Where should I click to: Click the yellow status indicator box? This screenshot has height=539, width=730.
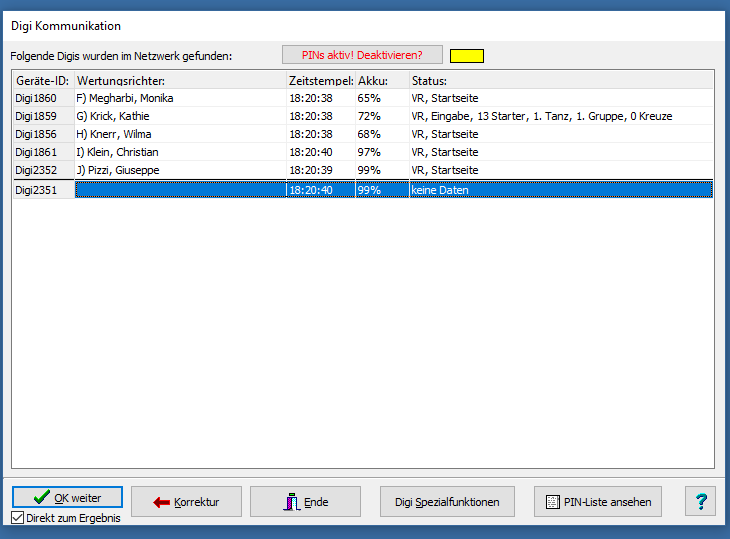(x=467, y=56)
